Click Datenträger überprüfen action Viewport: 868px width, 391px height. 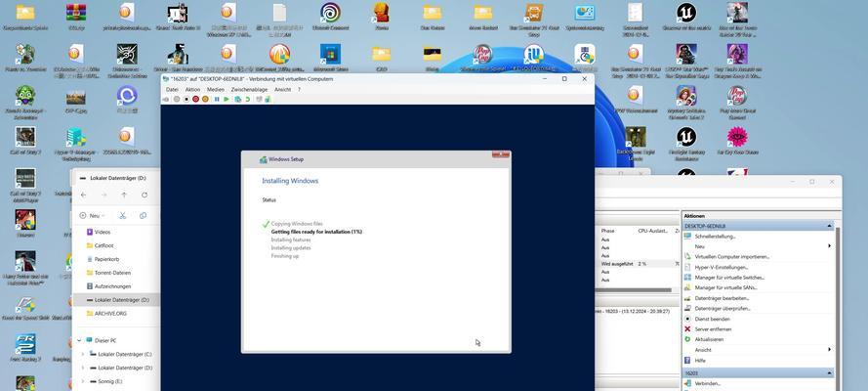tap(723, 308)
